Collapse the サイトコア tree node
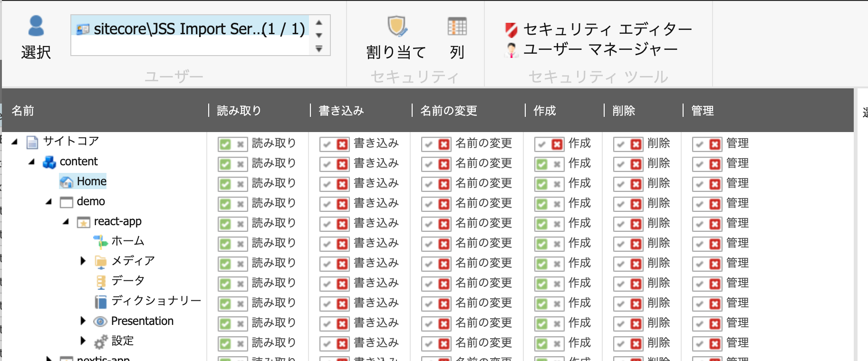868x361 pixels. (x=15, y=142)
